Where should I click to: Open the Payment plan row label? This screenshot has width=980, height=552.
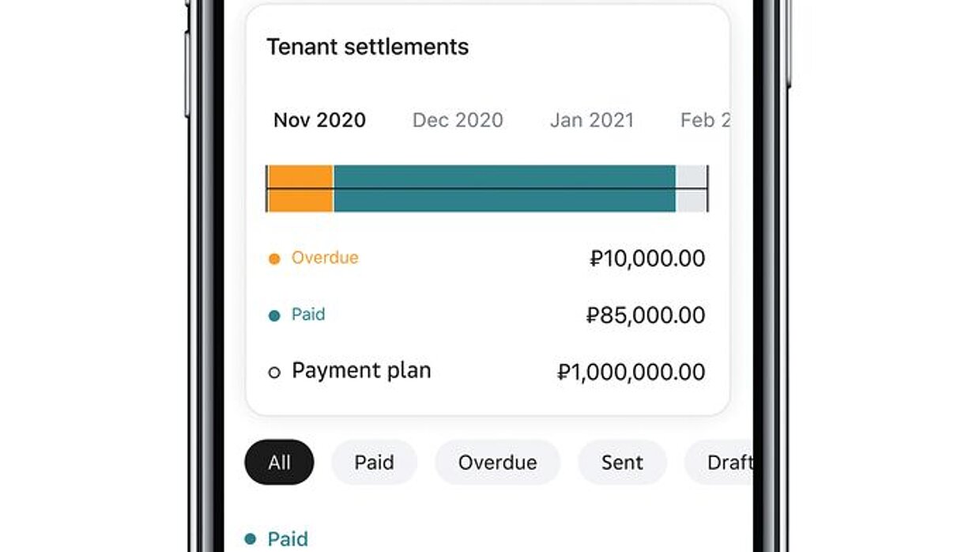coord(361,371)
